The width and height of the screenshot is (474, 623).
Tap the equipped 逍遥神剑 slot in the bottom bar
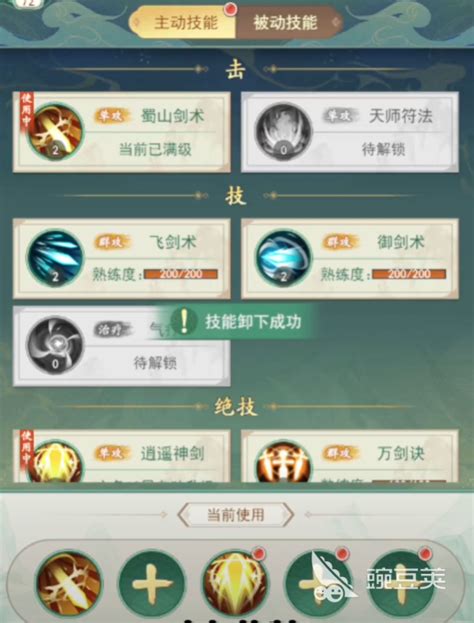[236, 583]
